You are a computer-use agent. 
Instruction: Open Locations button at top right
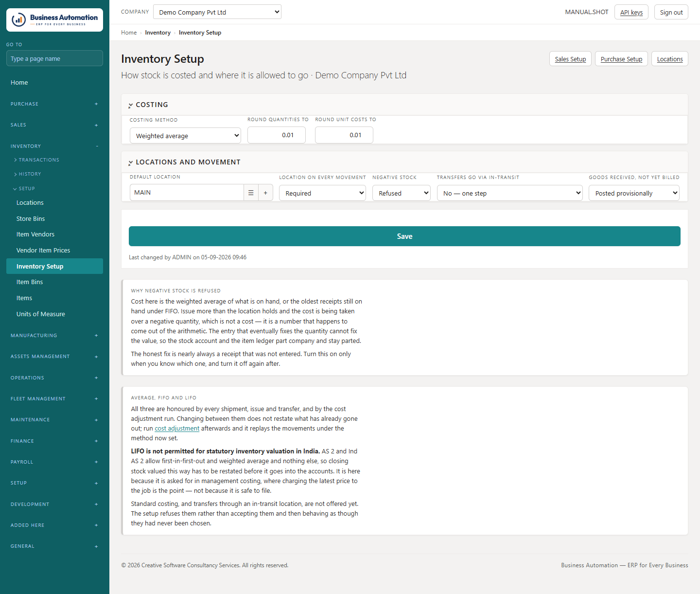pyautogui.click(x=670, y=59)
